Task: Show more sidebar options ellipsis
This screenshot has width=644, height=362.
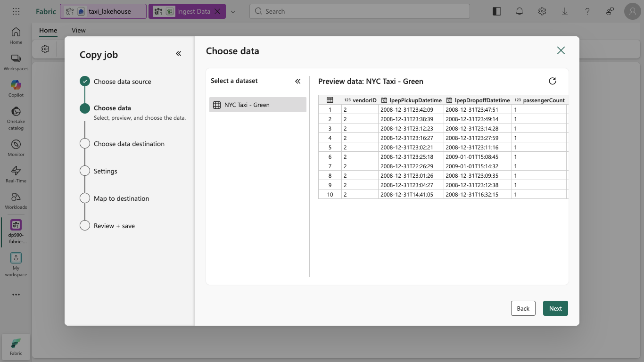Action: point(16,295)
